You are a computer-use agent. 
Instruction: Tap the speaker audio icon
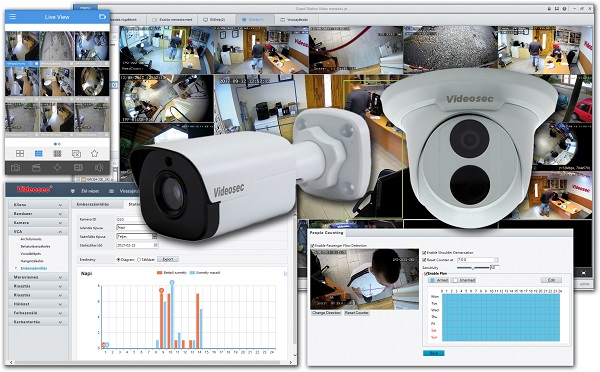coord(99,168)
